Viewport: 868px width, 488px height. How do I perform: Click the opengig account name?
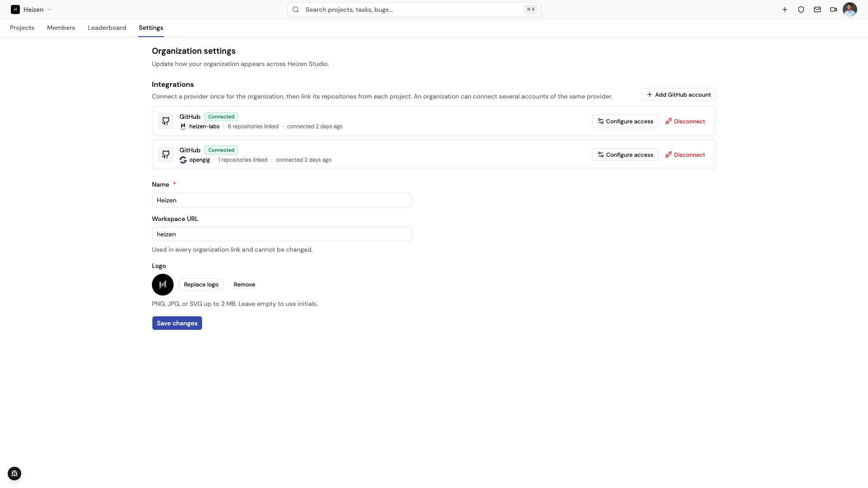199,160
